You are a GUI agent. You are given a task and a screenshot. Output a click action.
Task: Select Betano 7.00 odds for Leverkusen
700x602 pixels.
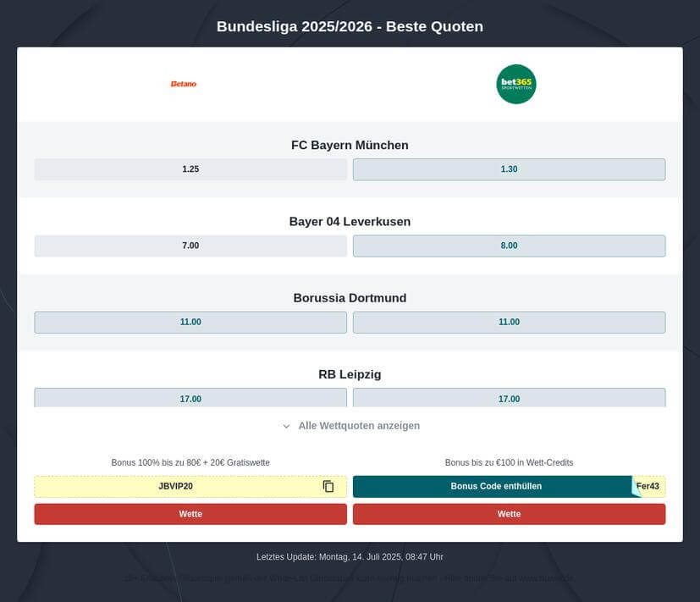(190, 246)
